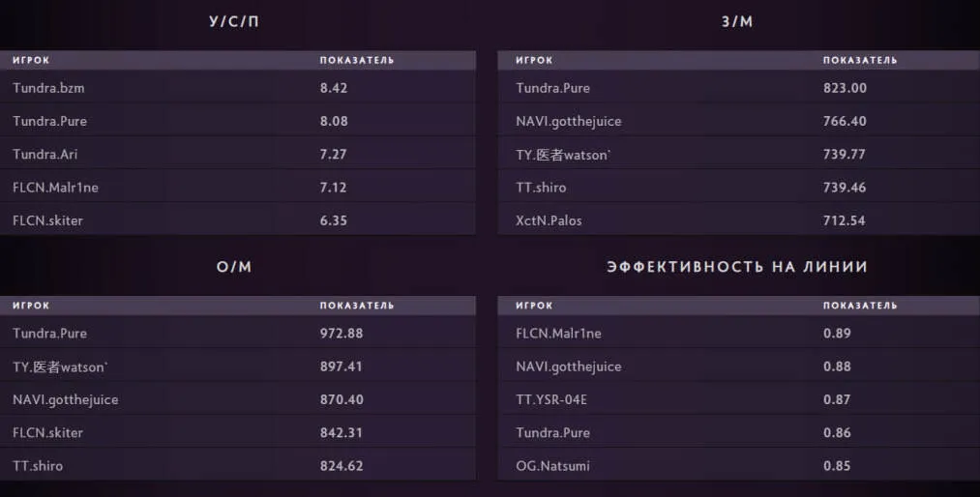Click the 972.88 value for Tundra.Pure
The image size is (980, 497).
coord(341,334)
